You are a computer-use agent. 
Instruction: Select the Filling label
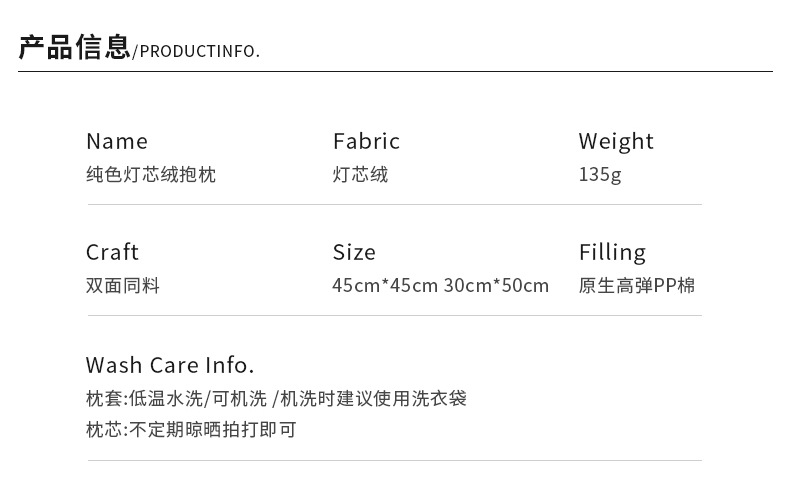point(612,252)
